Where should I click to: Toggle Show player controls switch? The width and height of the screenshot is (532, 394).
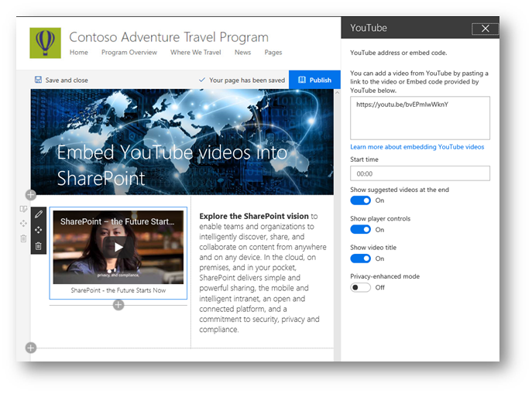coord(360,230)
